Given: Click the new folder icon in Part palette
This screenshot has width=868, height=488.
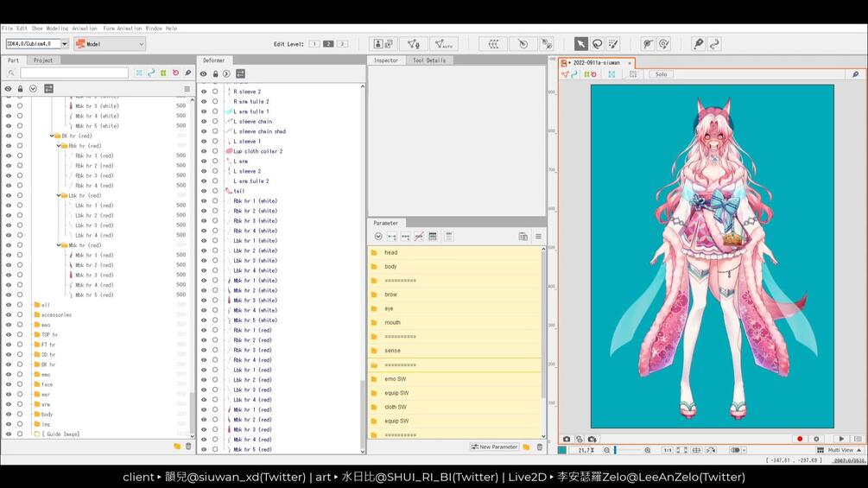Looking at the screenshot, I should [x=177, y=446].
